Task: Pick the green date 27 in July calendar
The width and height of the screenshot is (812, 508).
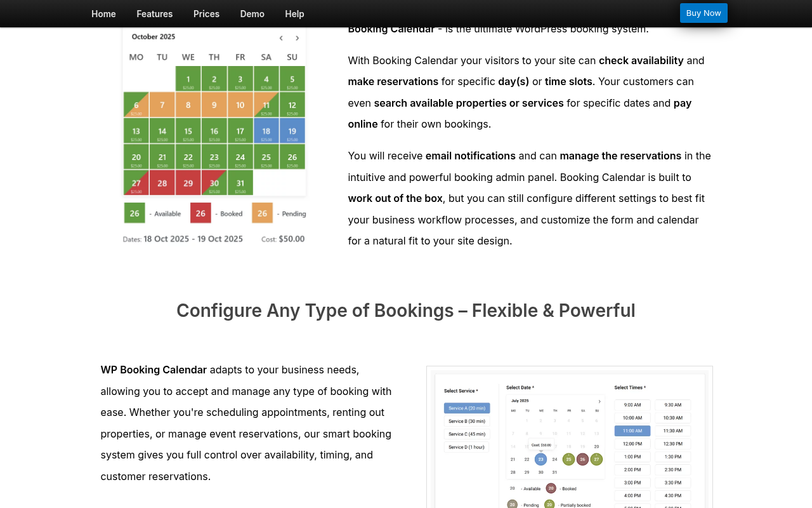Action: tap(596, 459)
